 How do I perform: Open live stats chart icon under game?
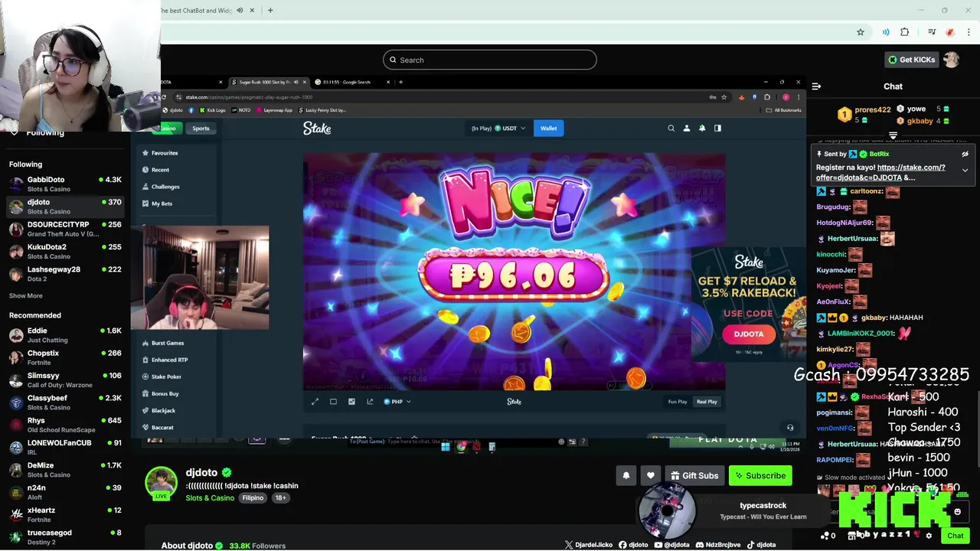tap(351, 402)
